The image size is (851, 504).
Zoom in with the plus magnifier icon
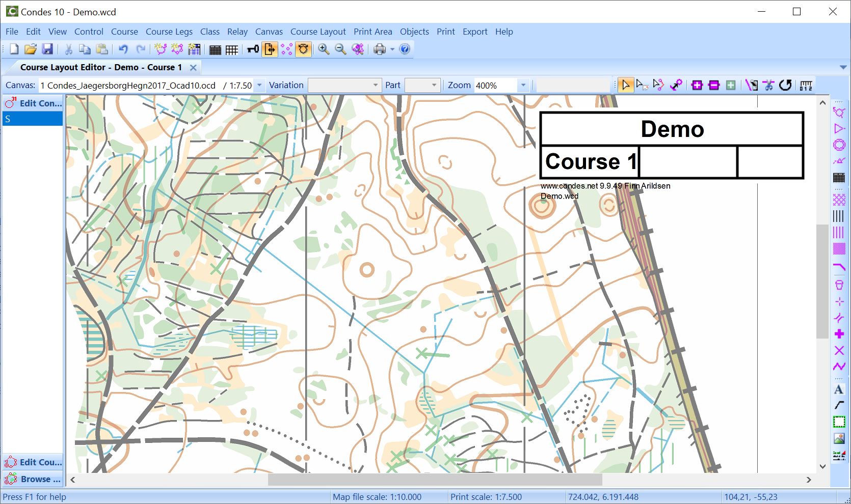click(x=324, y=49)
